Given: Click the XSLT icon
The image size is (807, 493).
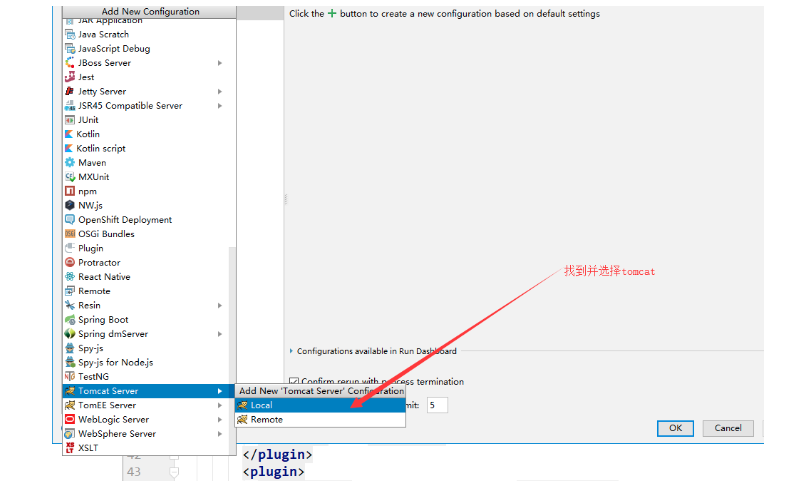Looking at the screenshot, I should (70, 448).
